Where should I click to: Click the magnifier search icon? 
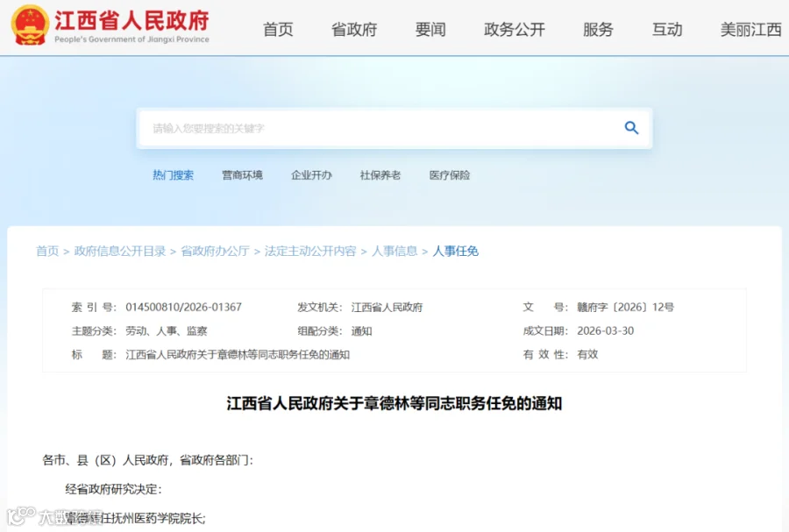tap(631, 128)
